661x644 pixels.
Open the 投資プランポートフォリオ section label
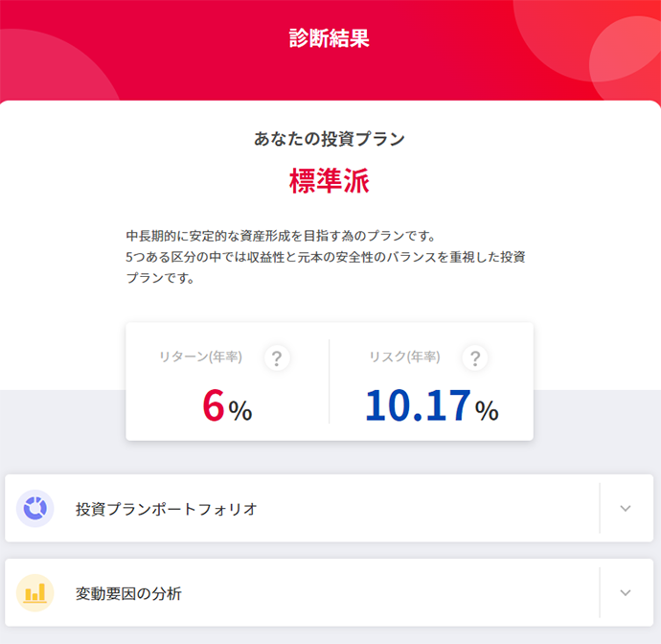click(167, 509)
